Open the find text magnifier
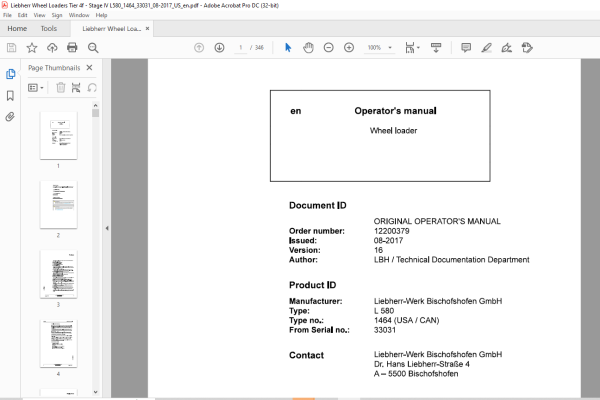600x400 pixels. 93,48
